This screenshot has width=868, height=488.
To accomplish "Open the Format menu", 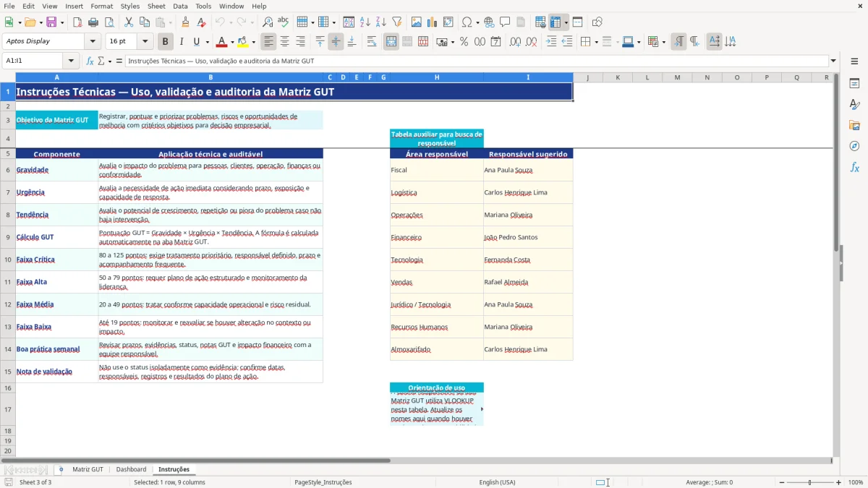I will pos(101,6).
